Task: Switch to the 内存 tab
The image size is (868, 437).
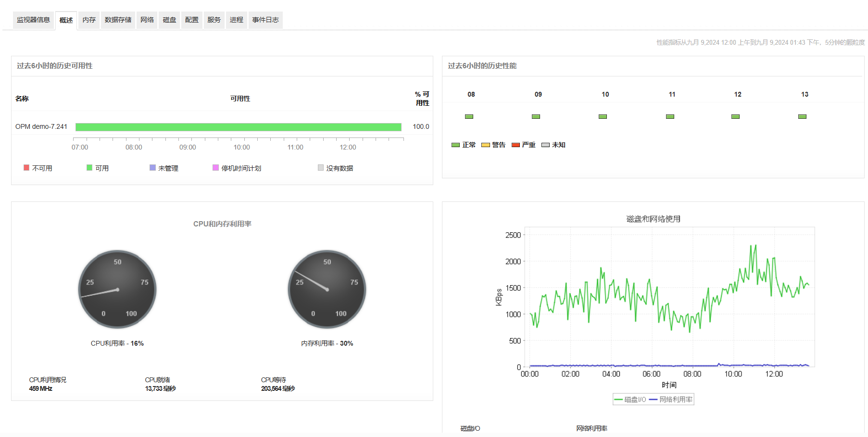Action: pyautogui.click(x=89, y=20)
